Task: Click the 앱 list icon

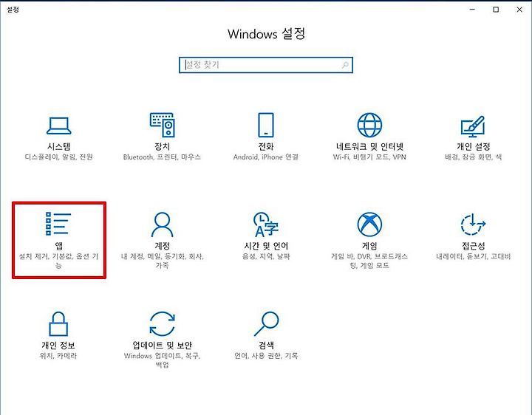Action: [58, 224]
